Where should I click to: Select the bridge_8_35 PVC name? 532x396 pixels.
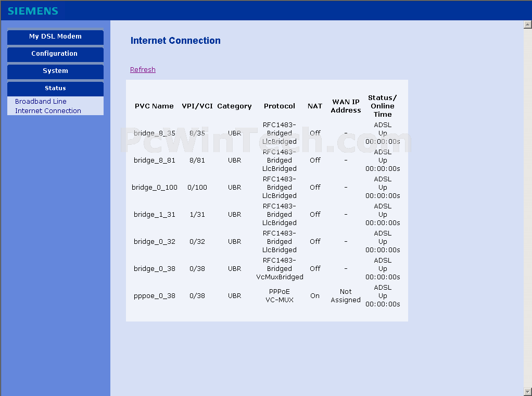pyautogui.click(x=155, y=133)
